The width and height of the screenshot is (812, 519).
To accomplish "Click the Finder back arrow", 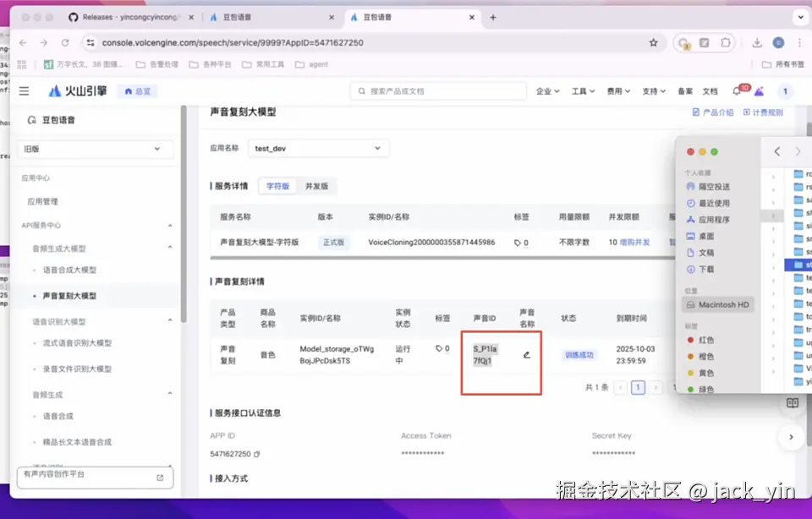I will [x=776, y=151].
